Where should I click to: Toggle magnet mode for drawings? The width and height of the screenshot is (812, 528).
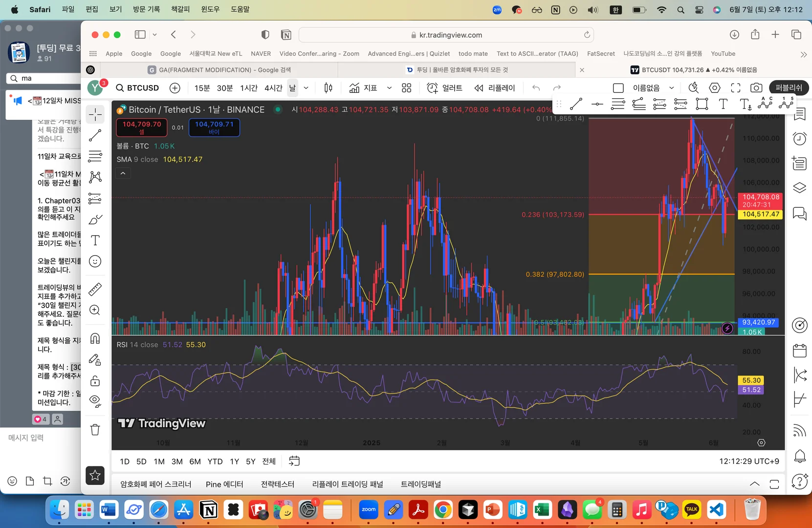(x=95, y=338)
